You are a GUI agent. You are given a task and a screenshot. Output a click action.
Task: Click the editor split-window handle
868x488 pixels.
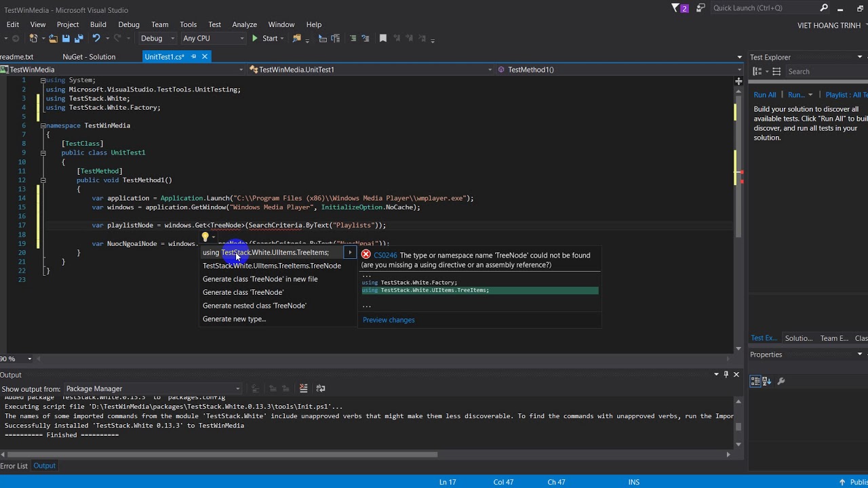738,81
